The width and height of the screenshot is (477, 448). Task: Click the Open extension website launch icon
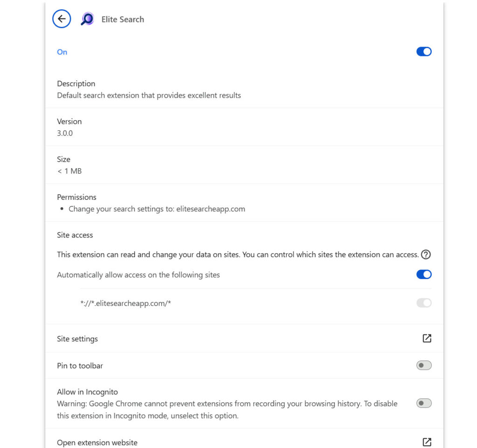tap(426, 442)
